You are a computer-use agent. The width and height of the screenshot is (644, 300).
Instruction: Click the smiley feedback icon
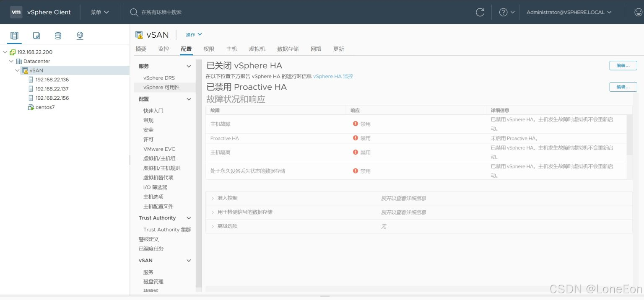(638, 12)
